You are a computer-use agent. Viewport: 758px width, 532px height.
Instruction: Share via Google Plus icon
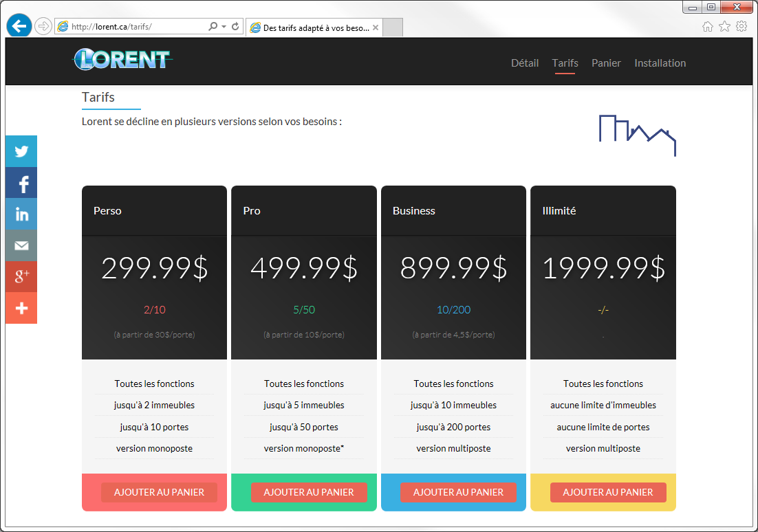[21, 276]
